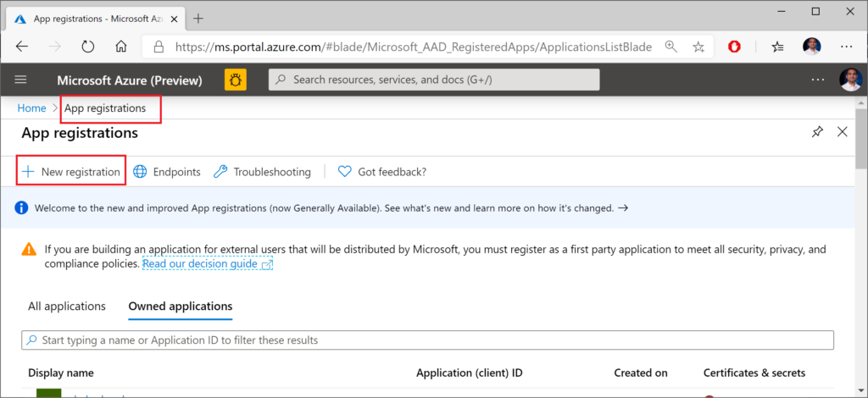Click the blue info icon in the banner
868x398 pixels.
point(21,207)
